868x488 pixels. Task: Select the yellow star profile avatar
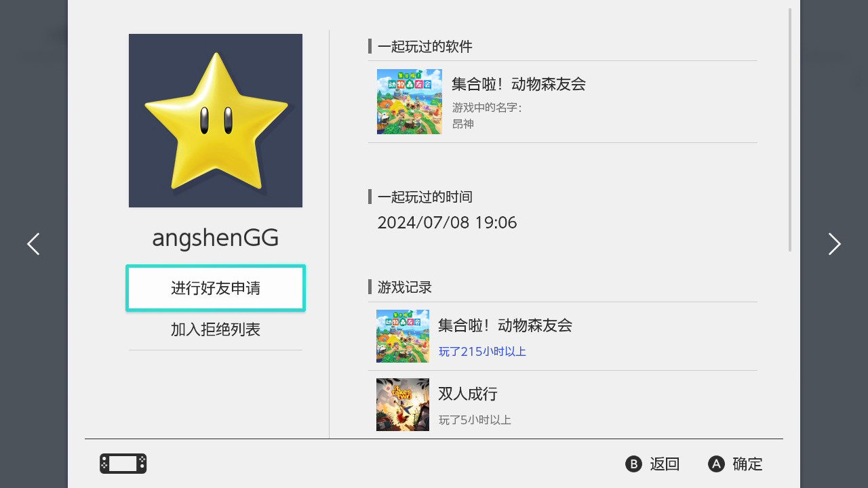pyautogui.click(x=216, y=121)
